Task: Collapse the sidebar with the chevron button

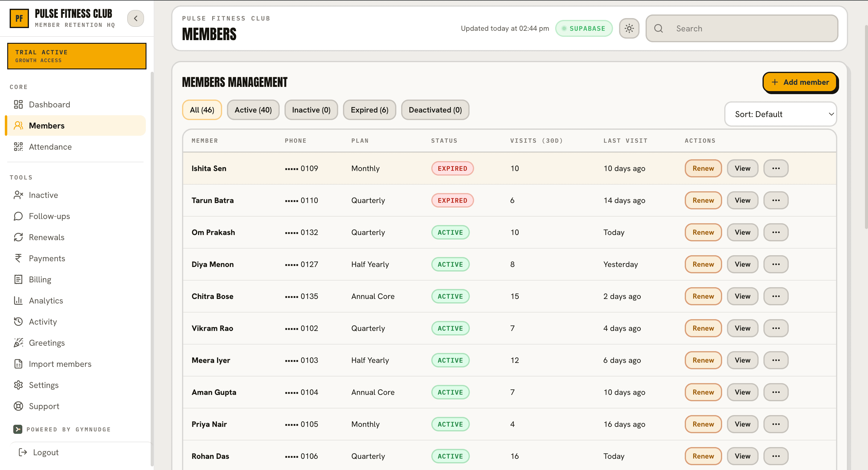Action: pyautogui.click(x=135, y=18)
